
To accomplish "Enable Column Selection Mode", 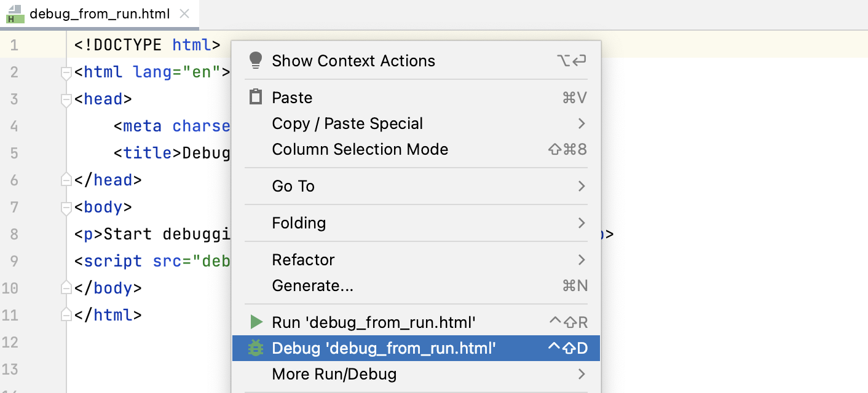I will [360, 149].
